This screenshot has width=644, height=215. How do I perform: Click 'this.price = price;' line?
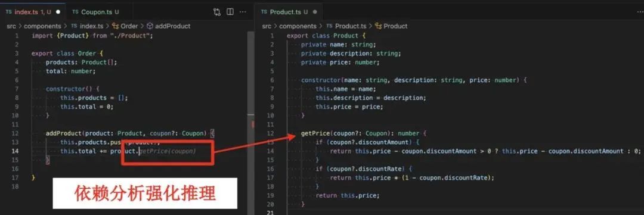tap(349, 106)
